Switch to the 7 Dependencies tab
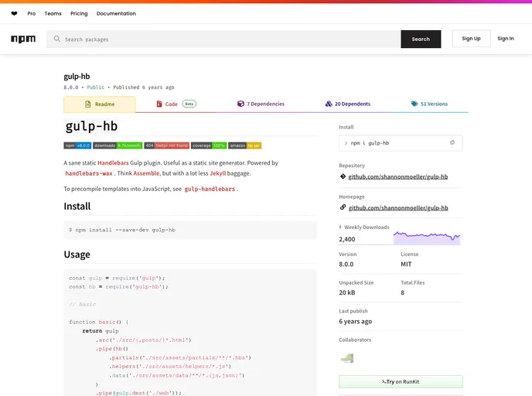The height and width of the screenshot is (396, 532). pyautogui.click(x=261, y=104)
